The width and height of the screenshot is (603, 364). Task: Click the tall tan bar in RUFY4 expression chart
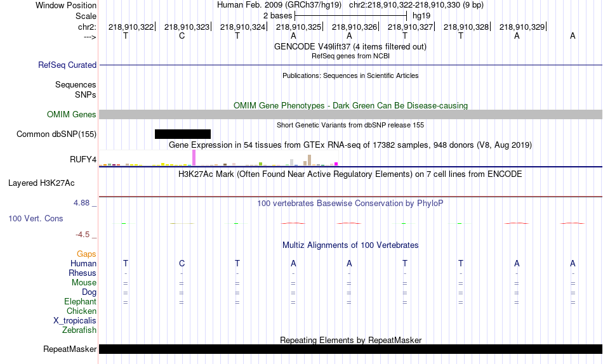[x=309, y=160]
